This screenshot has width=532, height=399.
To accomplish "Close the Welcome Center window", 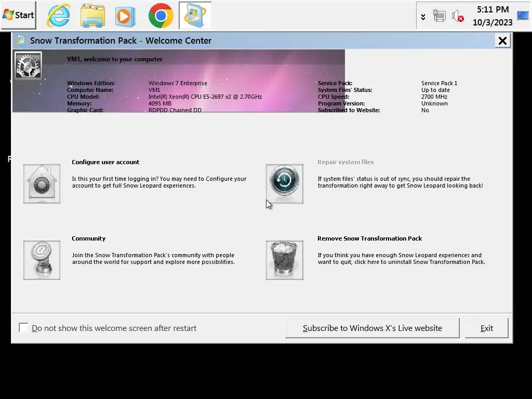I will pos(502,41).
